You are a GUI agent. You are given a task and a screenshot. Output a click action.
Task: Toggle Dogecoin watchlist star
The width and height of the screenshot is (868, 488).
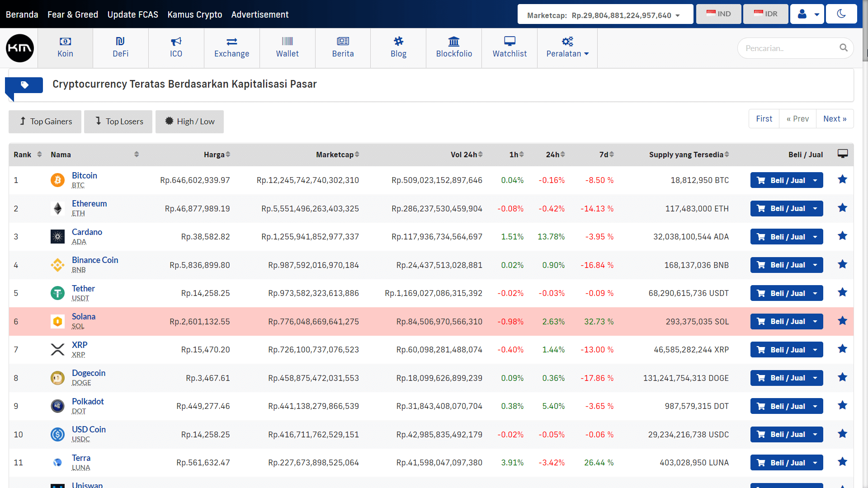pyautogui.click(x=842, y=377)
